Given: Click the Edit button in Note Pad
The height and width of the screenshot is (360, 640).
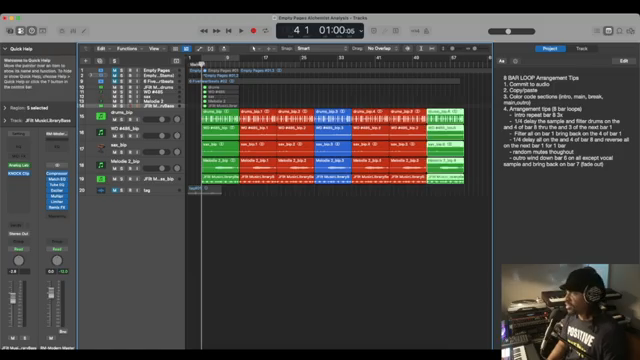Looking at the screenshot, I should (x=624, y=61).
